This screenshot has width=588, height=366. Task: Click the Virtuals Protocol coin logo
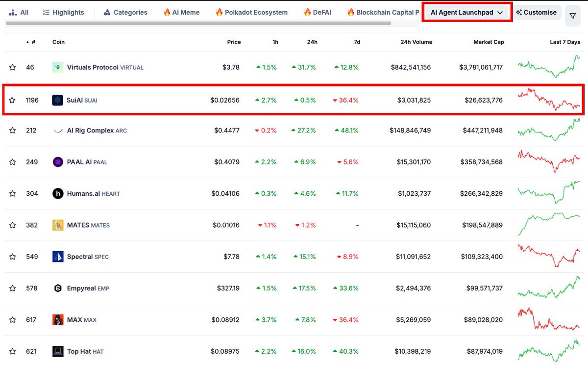tap(58, 67)
